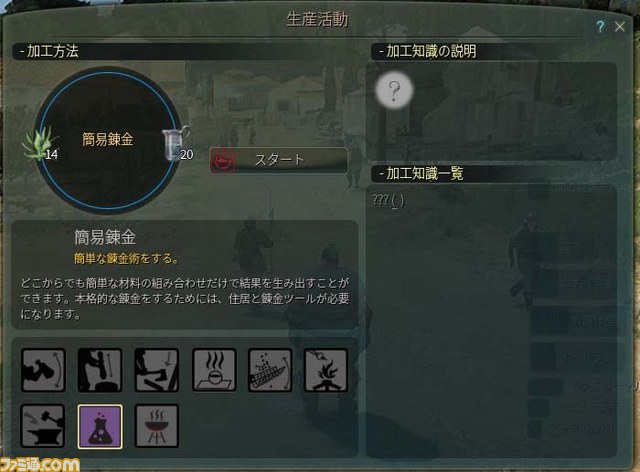The image size is (640, 472).
Task: Select the heating icon with campfire
Action: [x=326, y=370]
